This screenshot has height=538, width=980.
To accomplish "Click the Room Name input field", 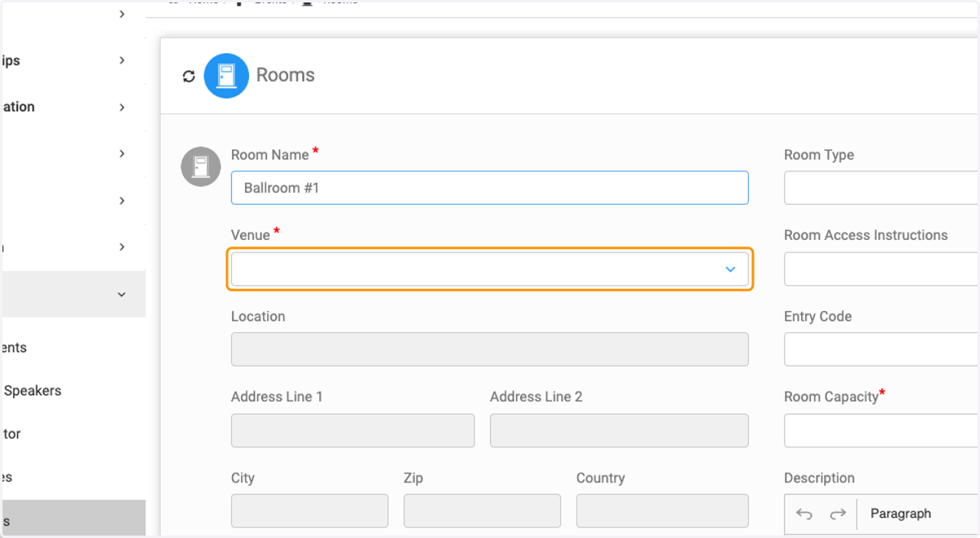I will (490, 188).
